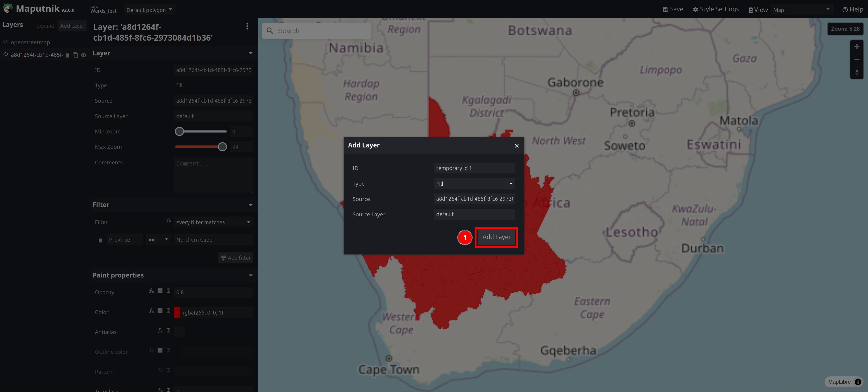
Task: Click the Northern Cape filter value field
Action: 213,240
